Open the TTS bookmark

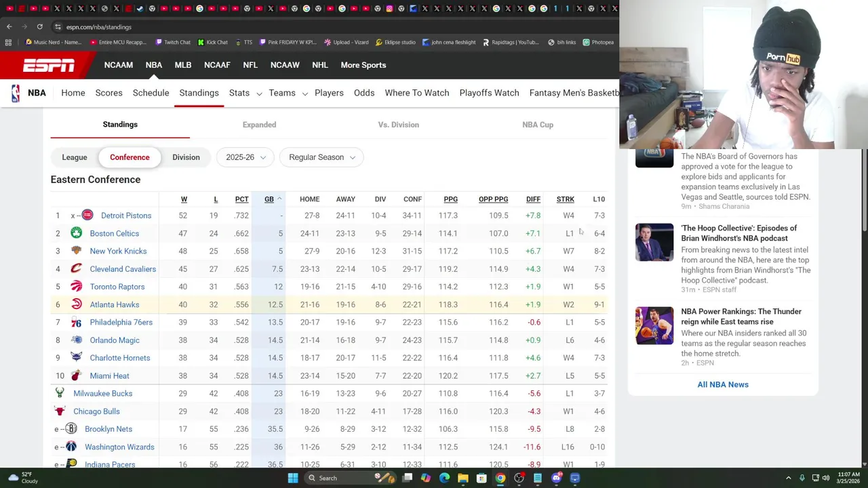coord(243,42)
